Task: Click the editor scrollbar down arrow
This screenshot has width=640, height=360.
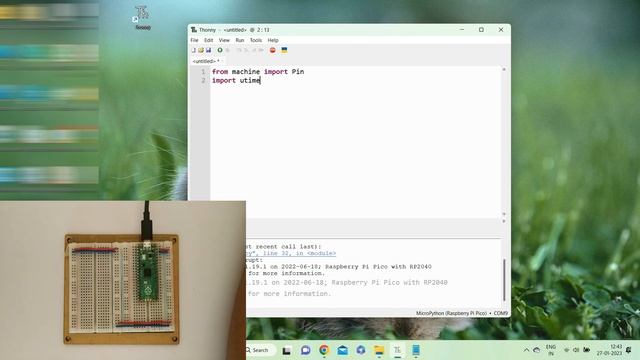Action: (x=504, y=214)
